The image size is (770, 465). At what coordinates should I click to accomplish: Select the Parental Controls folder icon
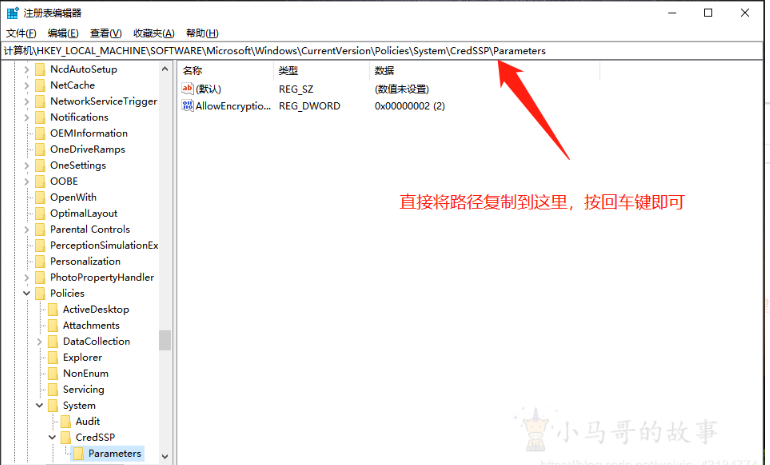click(40, 230)
